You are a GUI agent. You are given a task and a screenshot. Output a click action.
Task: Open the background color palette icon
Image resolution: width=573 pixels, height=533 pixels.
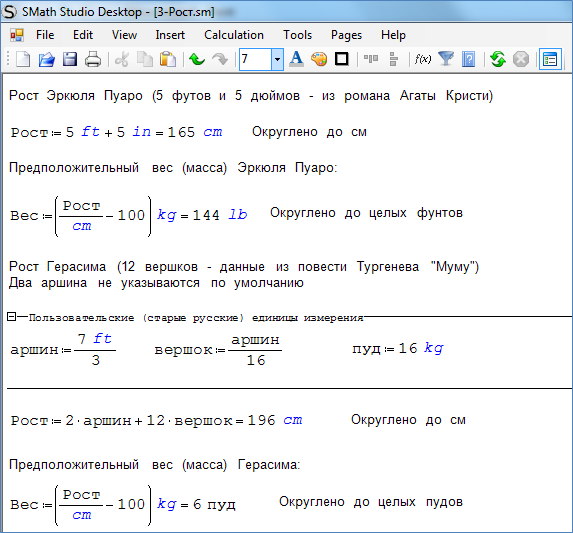click(319, 59)
